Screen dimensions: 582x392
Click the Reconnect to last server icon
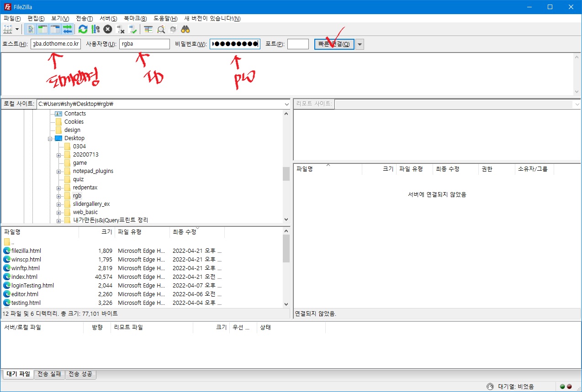coord(133,29)
